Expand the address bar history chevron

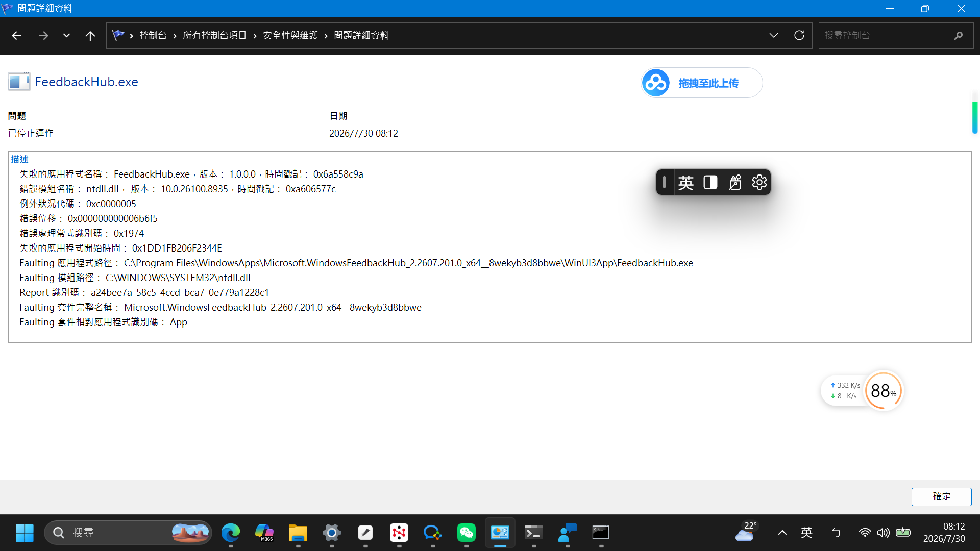coord(774,35)
